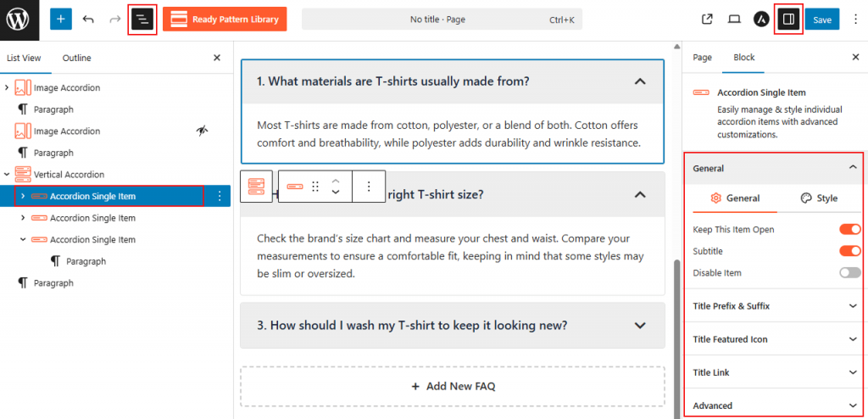Click the device view laptop icon
This screenshot has height=419, width=868.
click(734, 19)
